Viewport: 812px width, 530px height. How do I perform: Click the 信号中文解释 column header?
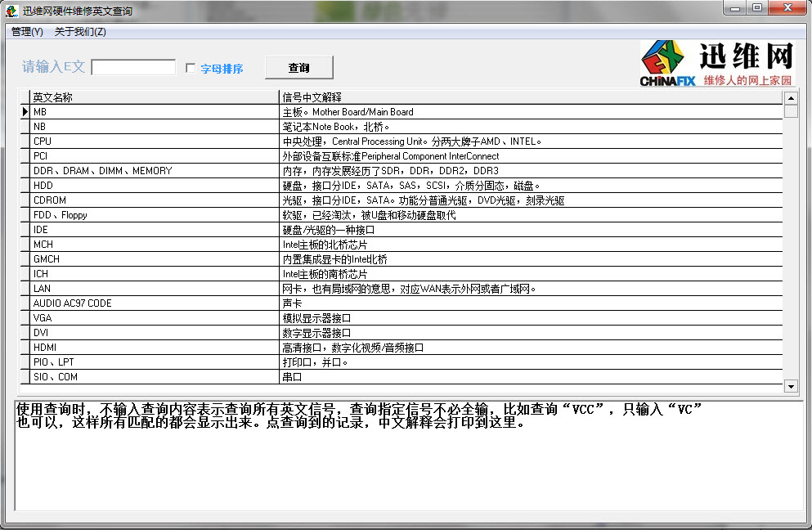click(531, 97)
